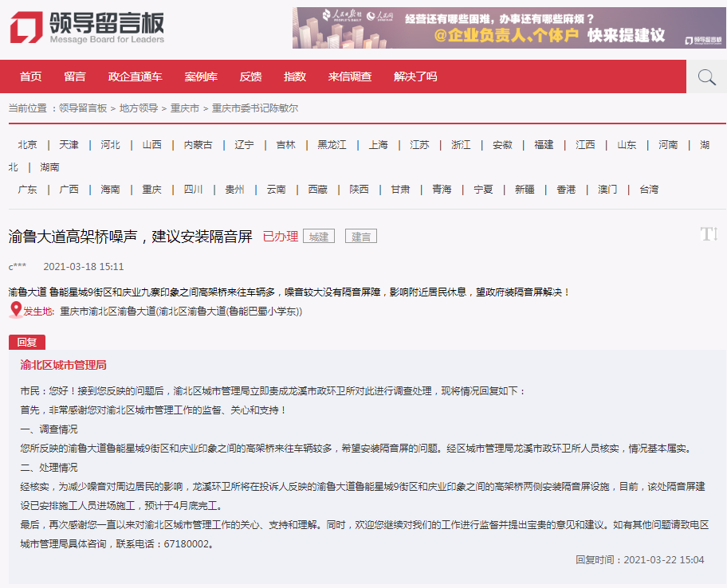Click the red 回复 label
Viewport: 727px width, 588px height.
click(x=27, y=342)
